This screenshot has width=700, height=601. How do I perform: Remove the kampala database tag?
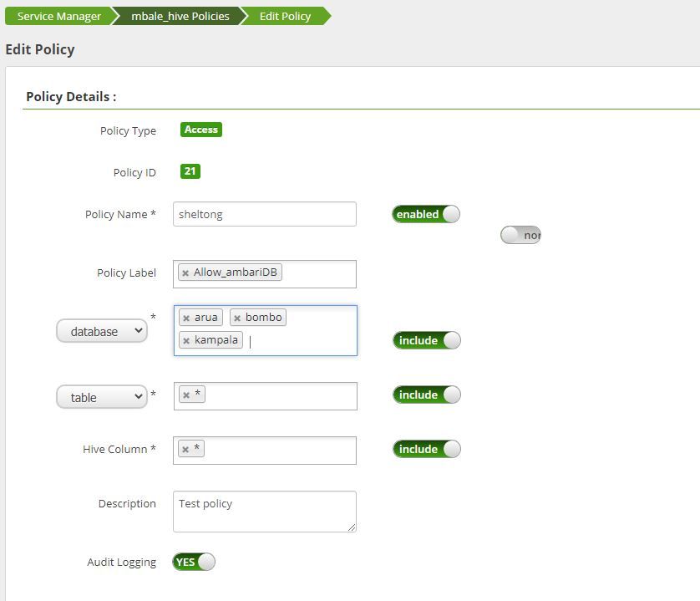click(x=186, y=341)
